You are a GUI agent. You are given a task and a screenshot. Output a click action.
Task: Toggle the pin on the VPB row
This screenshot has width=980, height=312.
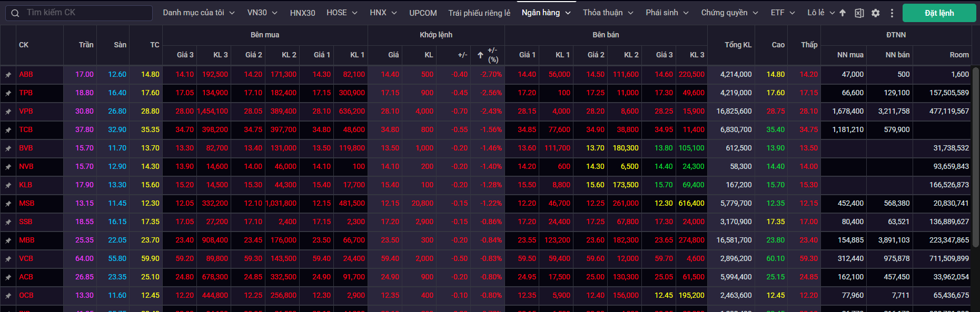[8, 112]
